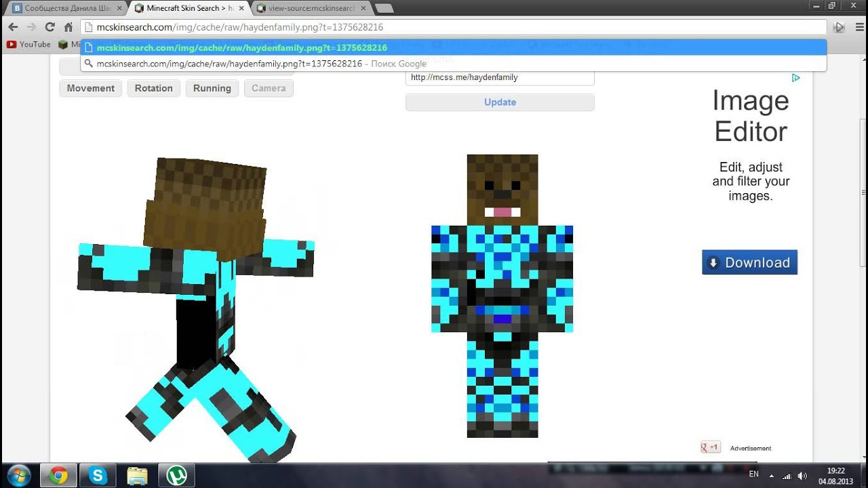Open a new browser tab

tap(384, 8)
